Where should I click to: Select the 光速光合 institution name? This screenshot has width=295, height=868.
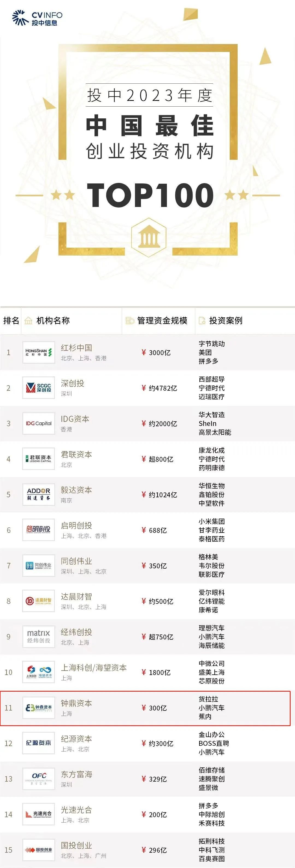(x=76, y=810)
